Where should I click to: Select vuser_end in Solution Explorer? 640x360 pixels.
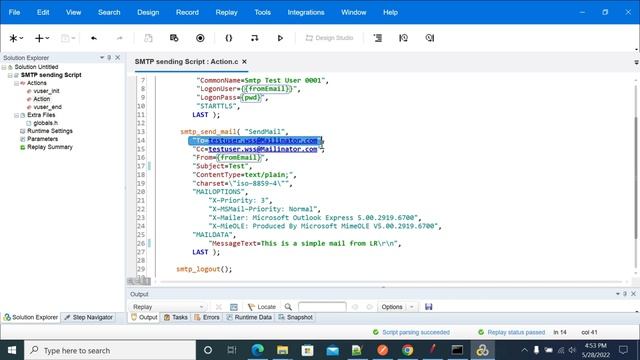pyautogui.click(x=47, y=107)
